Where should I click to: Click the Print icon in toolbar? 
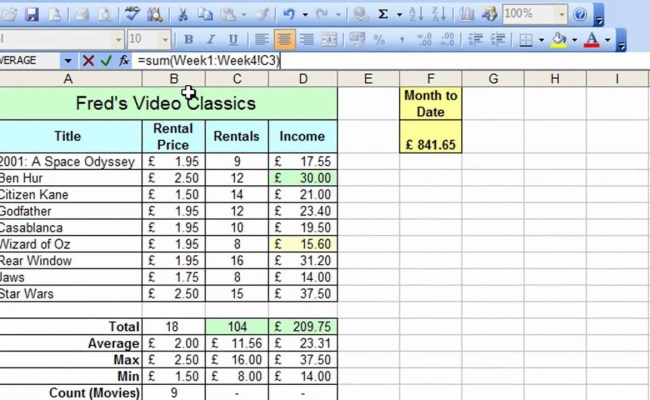point(82,15)
